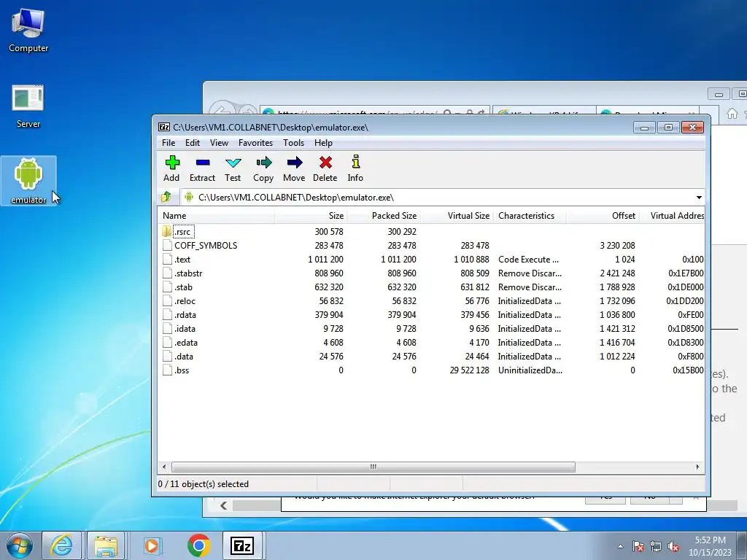Click the horizontal scrollbar left arrow
The height and width of the screenshot is (560, 747).
coord(164,467)
